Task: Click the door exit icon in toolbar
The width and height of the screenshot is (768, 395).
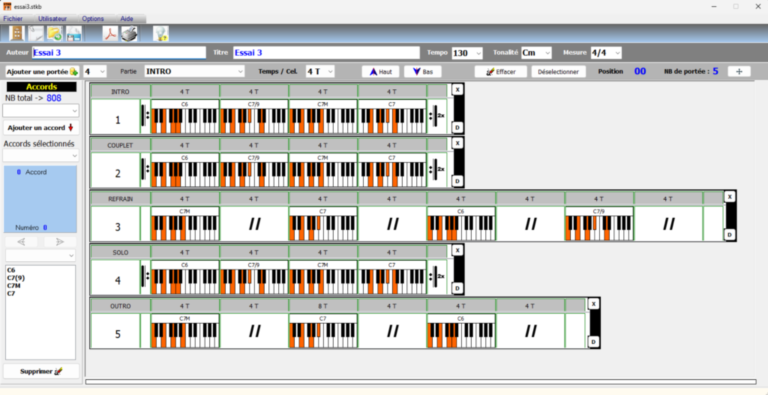Action: point(17,33)
